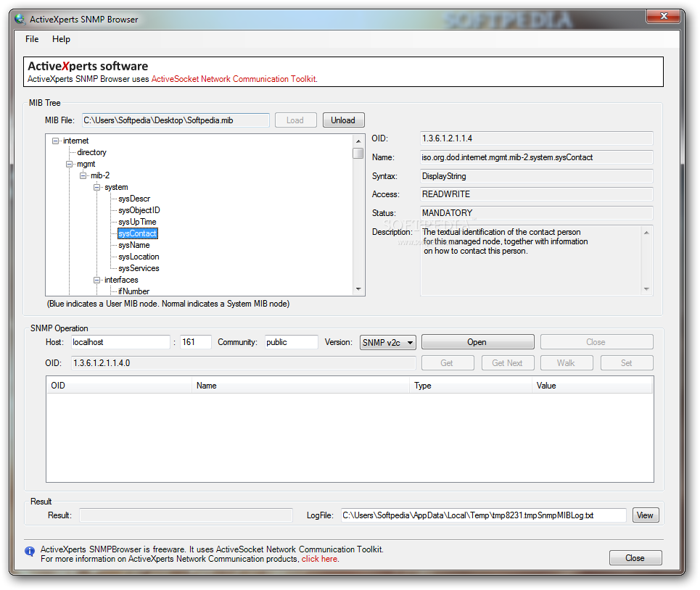
Task: Click the MIB tree scroll up arrow
Action: pyautogui.click(x=358, y=141)
